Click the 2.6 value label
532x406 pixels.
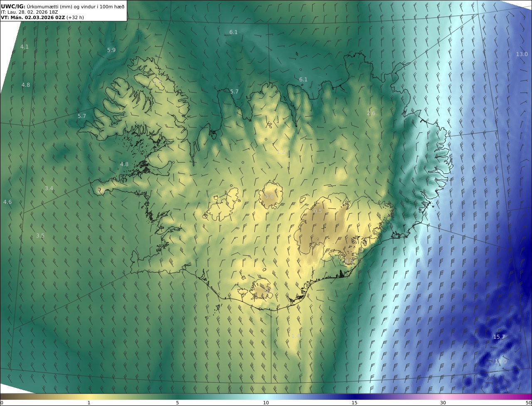(371, 113)
